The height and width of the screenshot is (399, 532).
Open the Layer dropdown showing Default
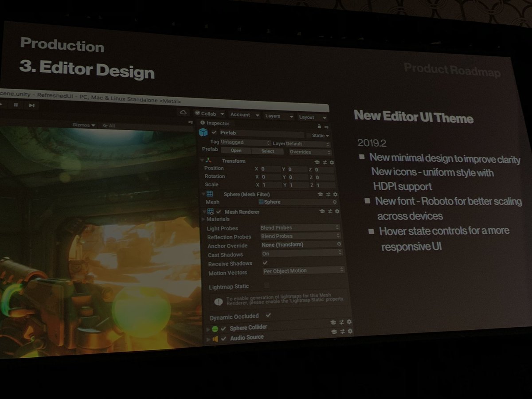(x=308, y=145)
